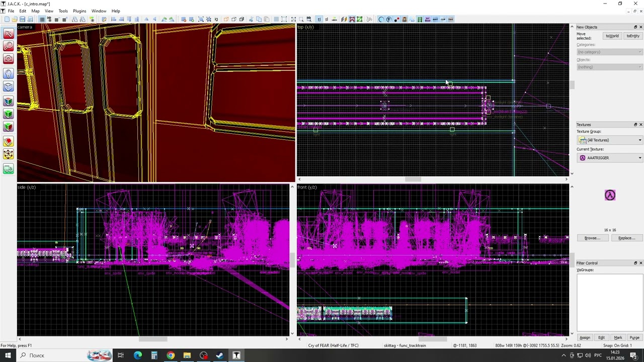The height and width of the screenshot is (362, 644).
Task: Click the Cut scissors toolbar icon
Action: tap(250, 19)
